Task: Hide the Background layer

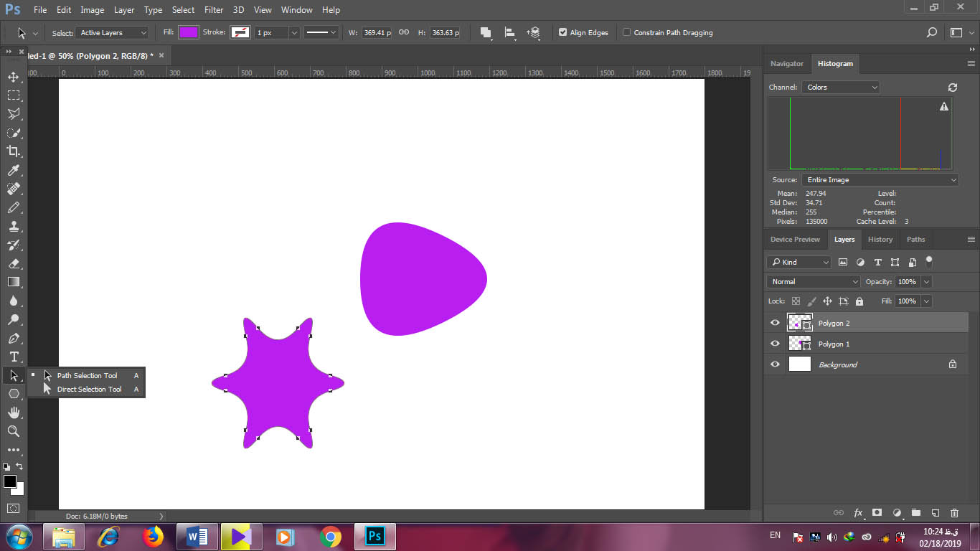Action: click(x=775, y=364)
